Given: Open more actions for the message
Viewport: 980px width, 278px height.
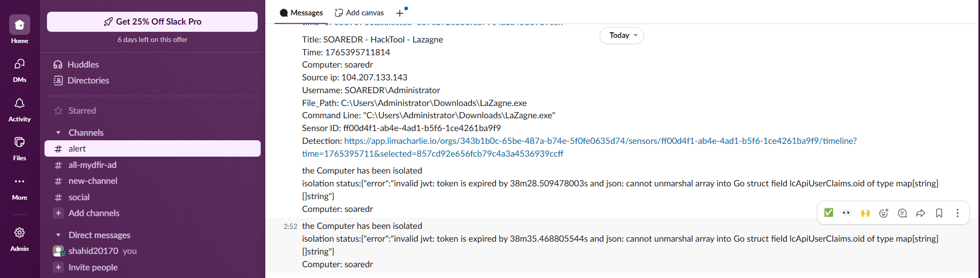Looking at the screenshot, I should click(958, 213).
